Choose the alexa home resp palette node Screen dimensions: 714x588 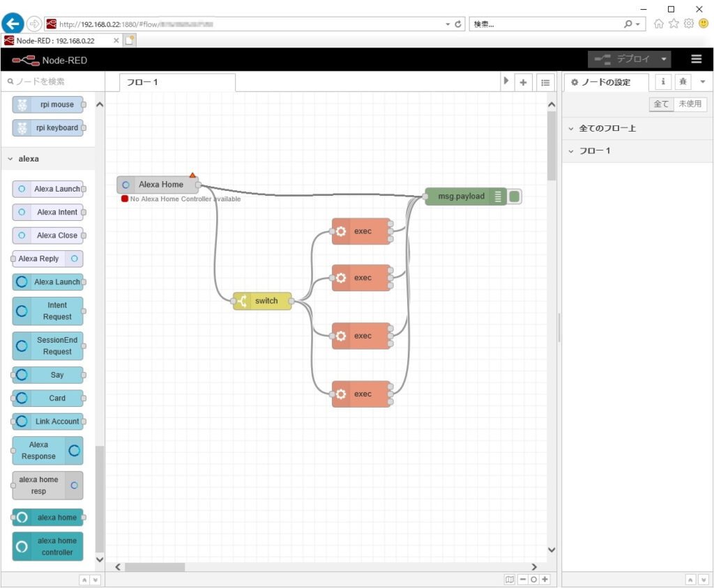(48, 486)
